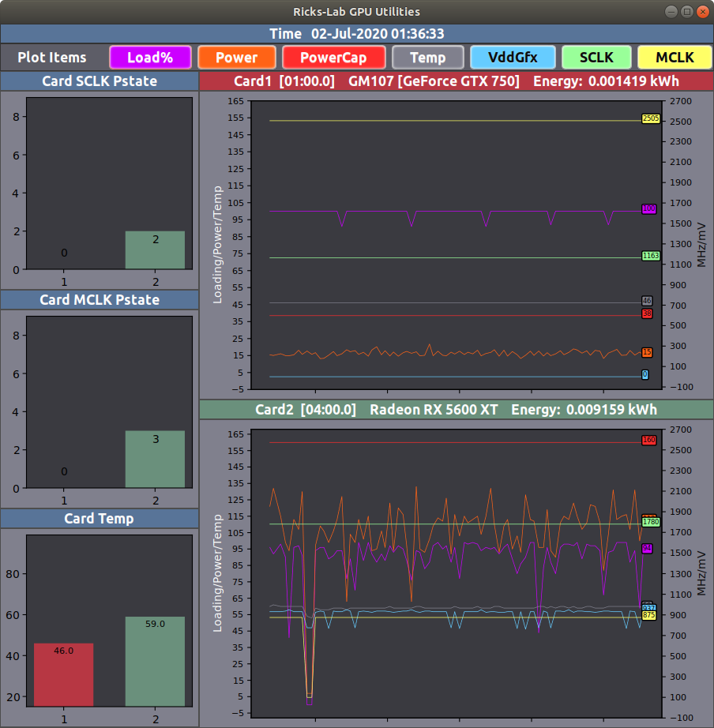Viewport: 714px width, 728px height.
Task: Toggle the SCLK plot item
Action: pyautogui.click(x=596, y=58)
